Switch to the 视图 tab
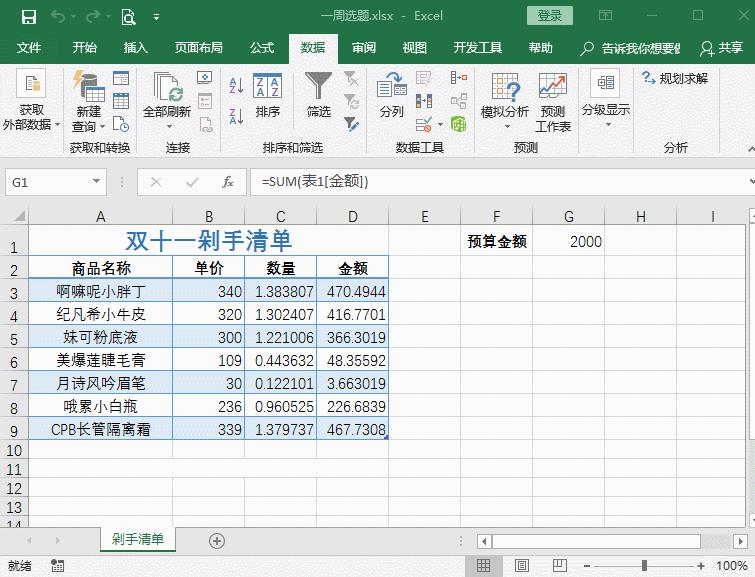Image resolution: width=755 pixels, height=577 pixels. tap(415, 48)
